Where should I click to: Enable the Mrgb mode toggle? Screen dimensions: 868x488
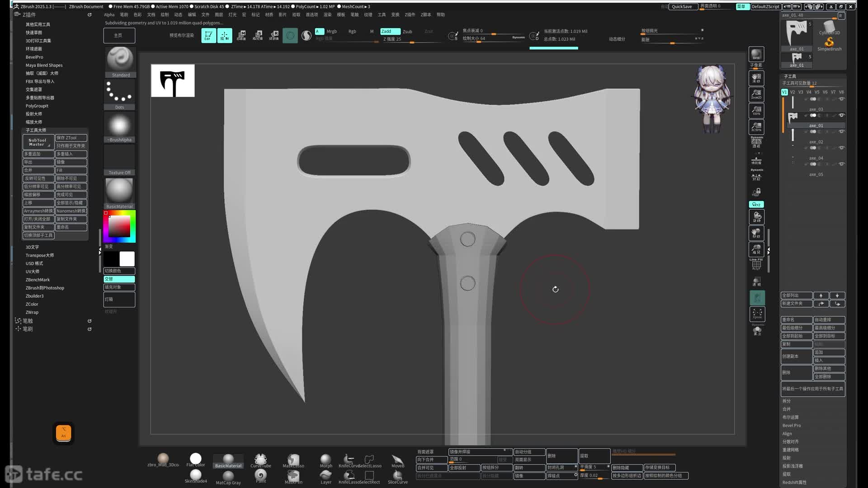coord(331,31)
